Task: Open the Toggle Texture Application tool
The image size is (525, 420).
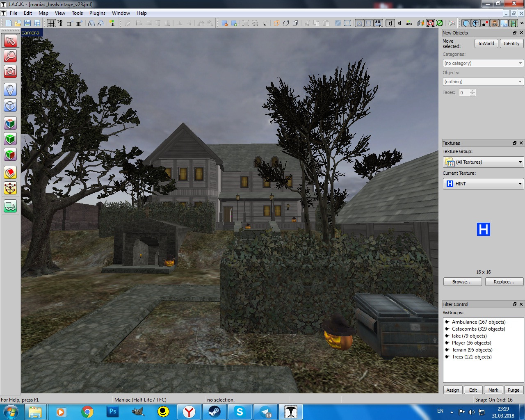Action: [10, 123]
